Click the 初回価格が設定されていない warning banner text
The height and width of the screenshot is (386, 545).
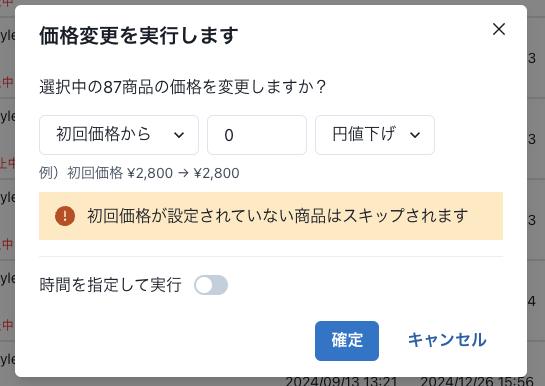point(277,216)
